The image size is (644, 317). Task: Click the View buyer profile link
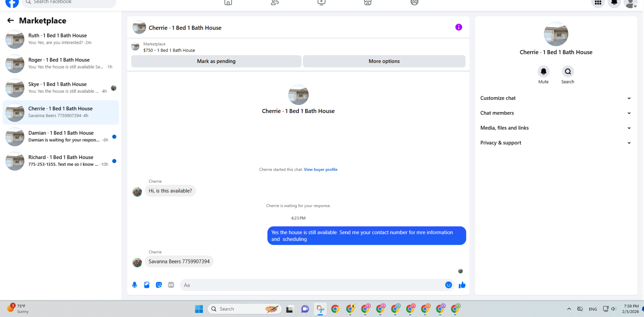click(x=321, y=169)
